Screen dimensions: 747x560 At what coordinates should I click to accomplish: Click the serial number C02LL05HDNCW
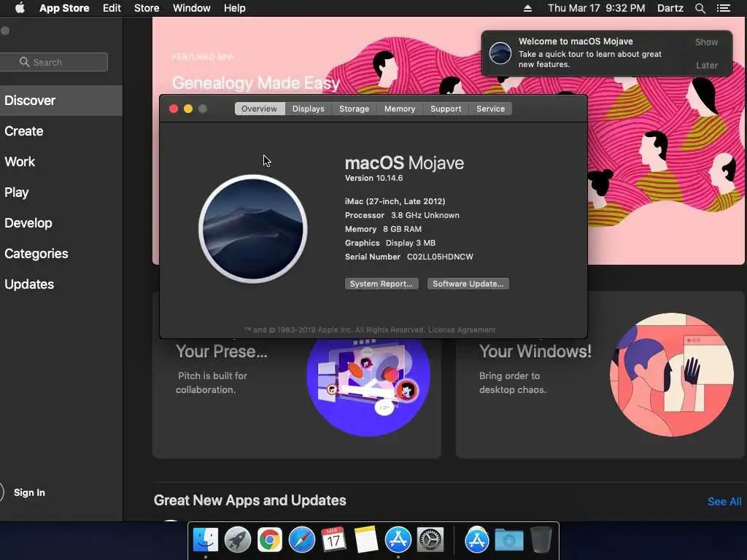[x=440, y=257]
